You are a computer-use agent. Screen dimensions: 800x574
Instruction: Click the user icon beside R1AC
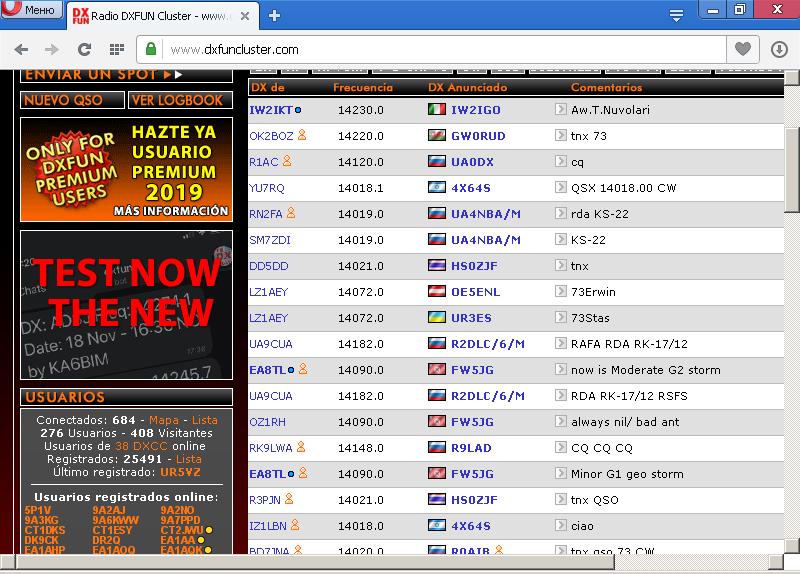click(287, 161)
